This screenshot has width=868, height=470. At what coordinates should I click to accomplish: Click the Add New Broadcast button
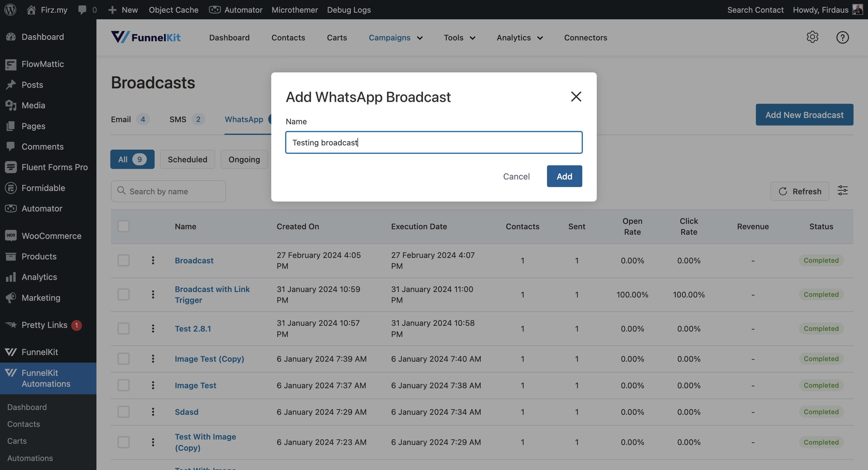point(804,115)
